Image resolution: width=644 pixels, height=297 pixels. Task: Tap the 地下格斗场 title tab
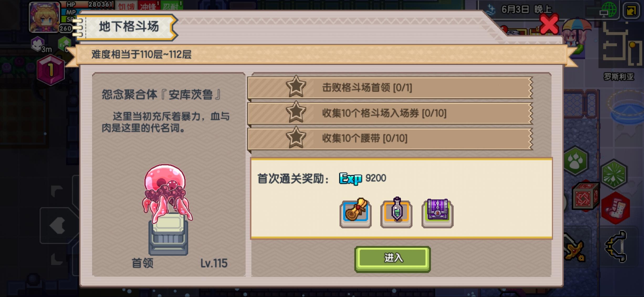click(129, 27)
